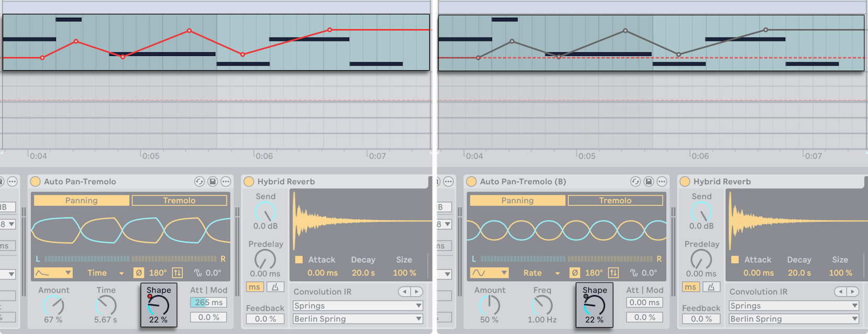Open Berlin Spring dropdown beside Time-mode Auto Pan-Tremolo
Viewport: 868px width, 334px height.
click(x=358, y=319)
